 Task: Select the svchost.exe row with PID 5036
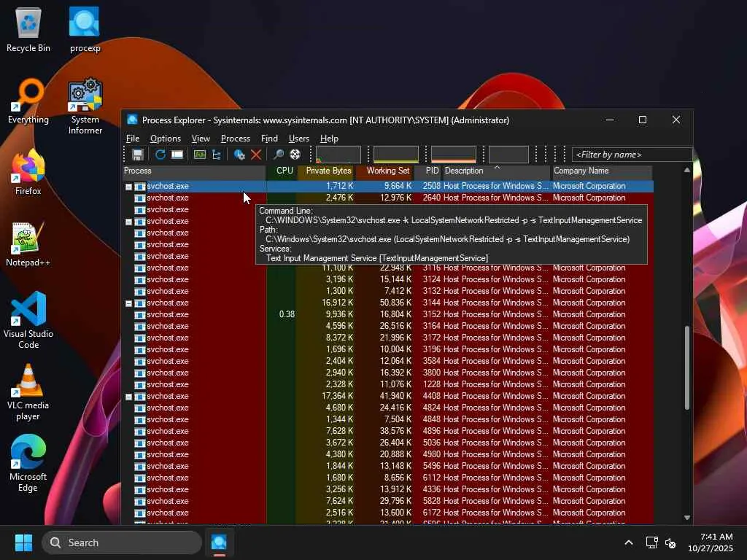[388, 443]
